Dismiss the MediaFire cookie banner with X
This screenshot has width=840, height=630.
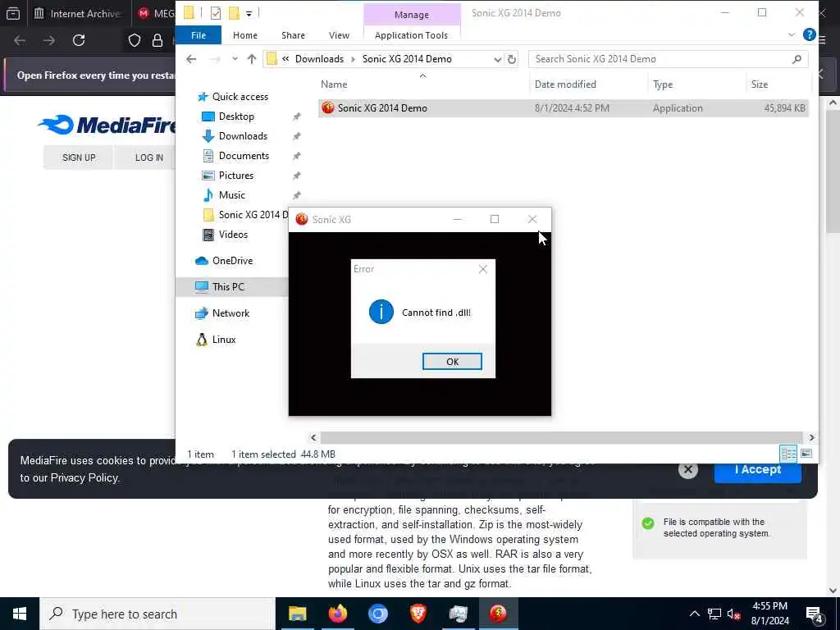click(x=688, y=470)
